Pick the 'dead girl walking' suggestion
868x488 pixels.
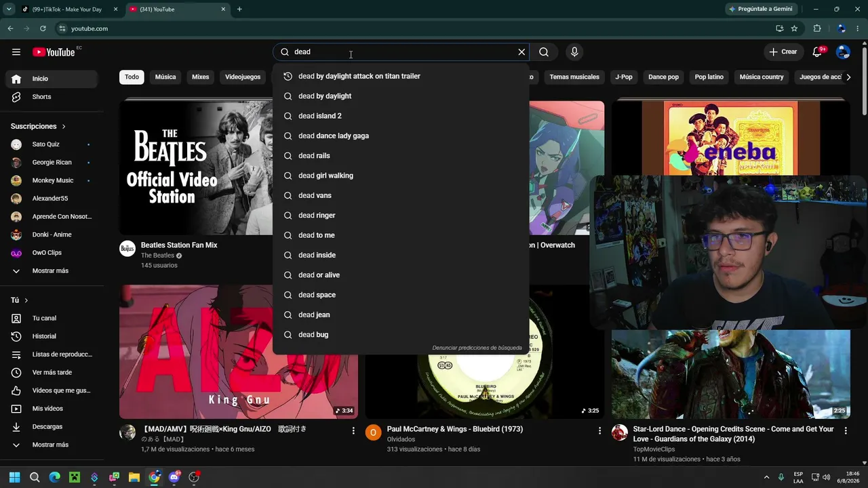coord(401,176)
